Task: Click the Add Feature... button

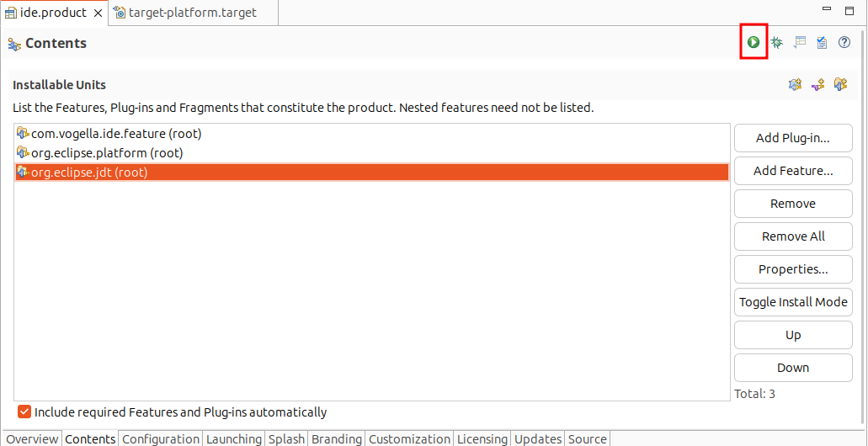Action: click(x=793, y=171)
